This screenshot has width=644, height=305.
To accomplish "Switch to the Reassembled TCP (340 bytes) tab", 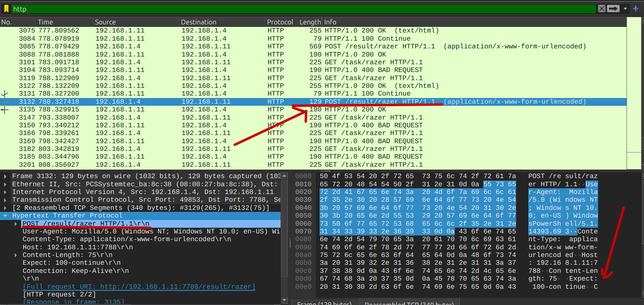I will pos(409,303).
